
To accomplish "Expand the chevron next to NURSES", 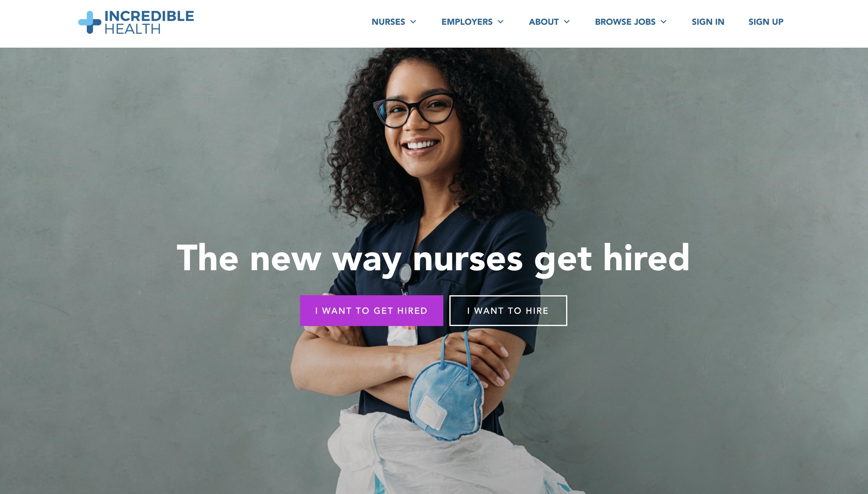I will (x=413, y=22).
